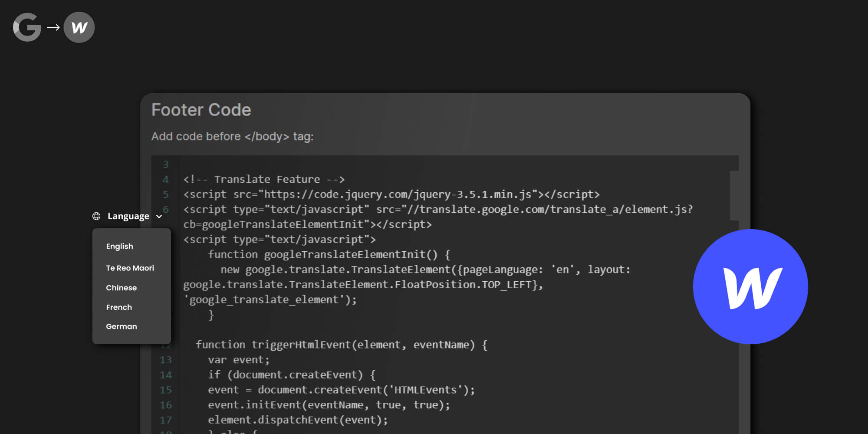Click line number 17 in the code editor

point(165,420)
